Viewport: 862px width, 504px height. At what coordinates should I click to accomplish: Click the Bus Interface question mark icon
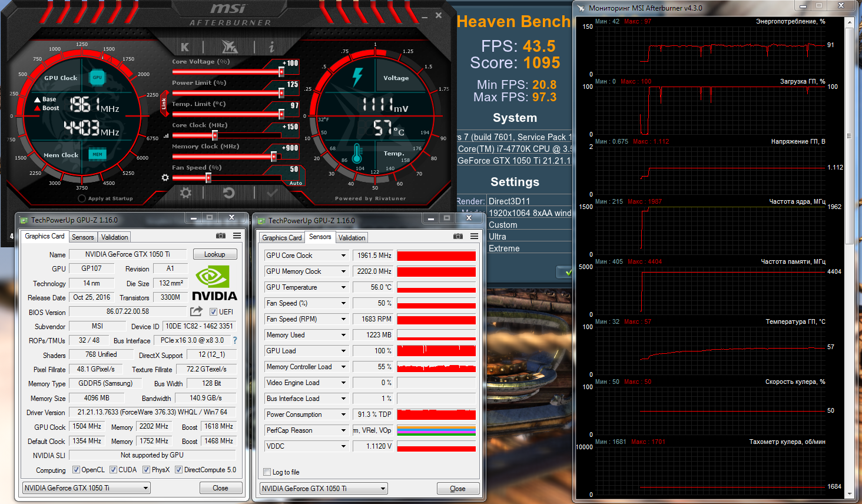(235, 340)
